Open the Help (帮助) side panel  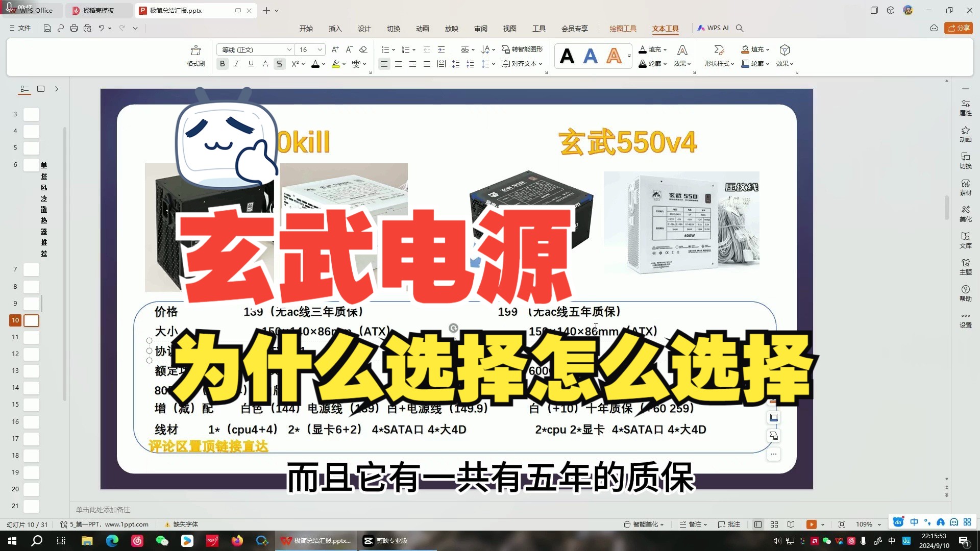click(966, 293)
